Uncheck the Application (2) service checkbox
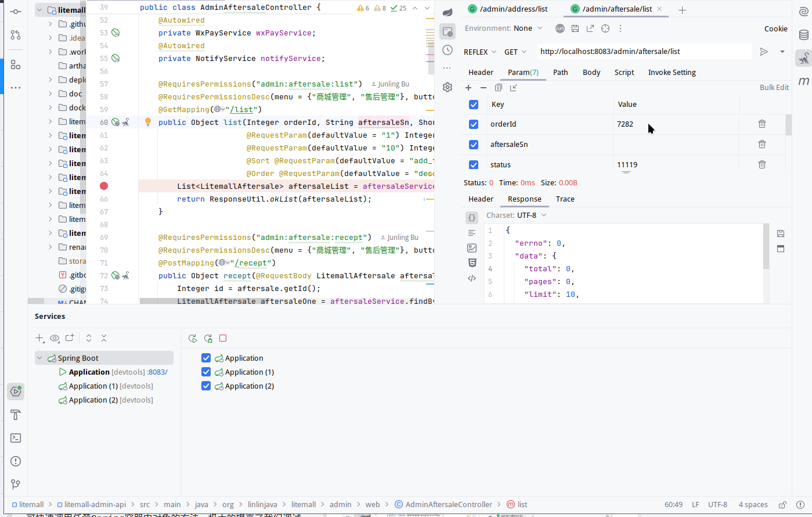Image resolution: width=812 pixels, height=517 pixels. (206, 386)
